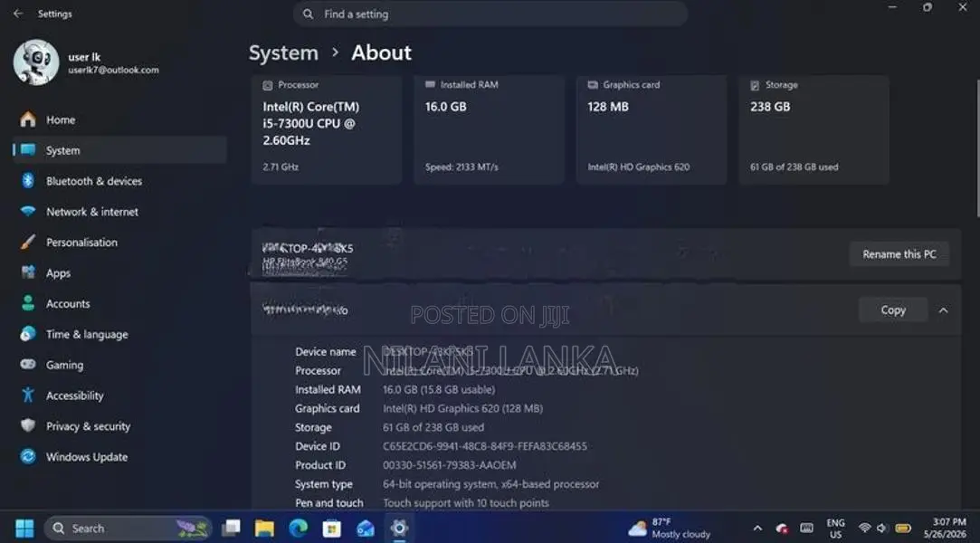
Task: Click the Home sidebar icon
Action: pyautogui.click(x=28, y=119)
